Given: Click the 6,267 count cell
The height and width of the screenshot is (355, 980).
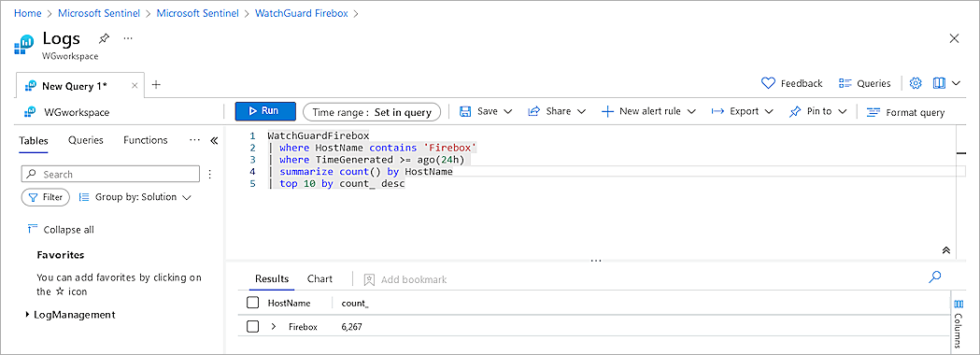Looking at the screenshot, I should tap(352, 327).
